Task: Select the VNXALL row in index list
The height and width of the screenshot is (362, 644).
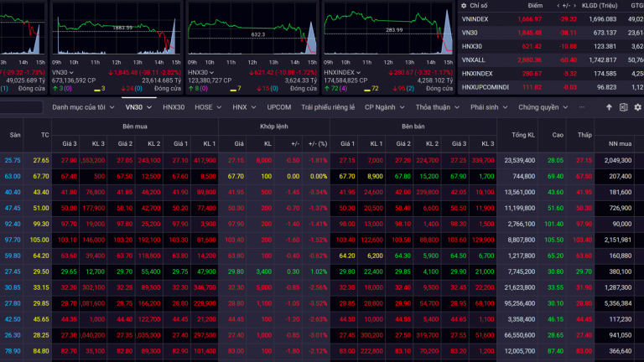Action: 551,60
